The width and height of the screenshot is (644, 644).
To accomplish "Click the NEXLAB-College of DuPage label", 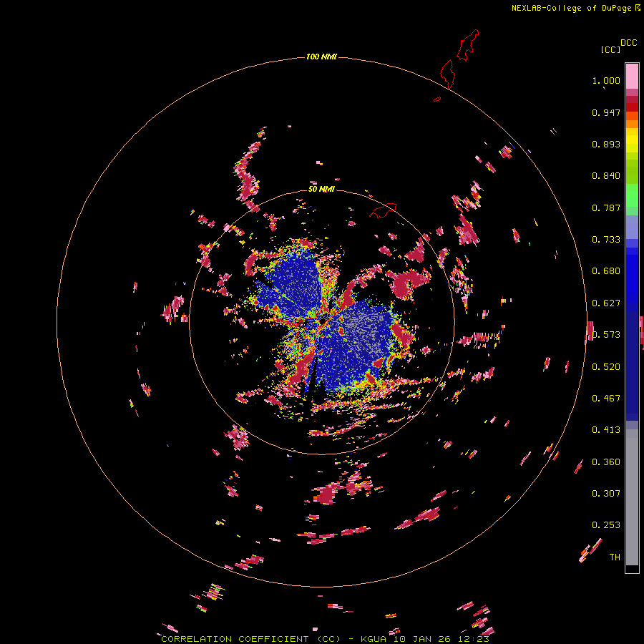I will [571, 8].
